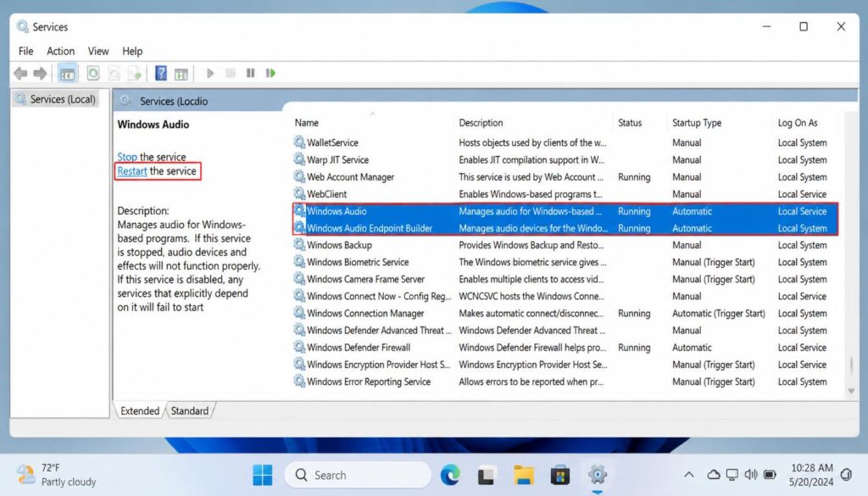The width and height of the screenshot is (868, 496).
Task: Open the blue Help toolbar icon
Action: (x=160, y=73)
